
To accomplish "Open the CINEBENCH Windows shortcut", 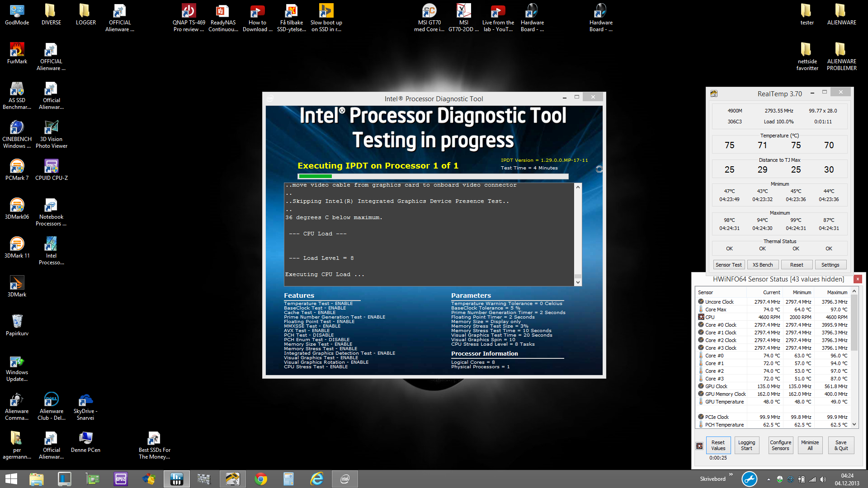I will coord(17,135).
